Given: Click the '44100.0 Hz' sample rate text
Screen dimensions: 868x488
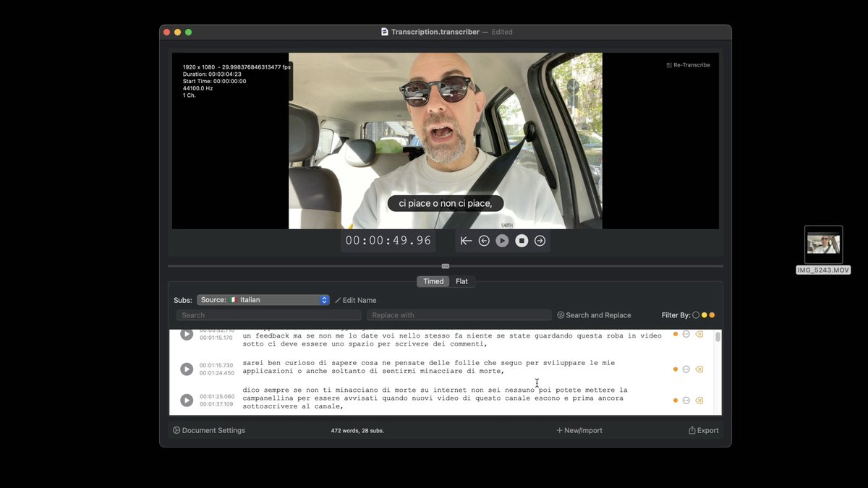Looking at the screenshot, I should coord(197,88).
